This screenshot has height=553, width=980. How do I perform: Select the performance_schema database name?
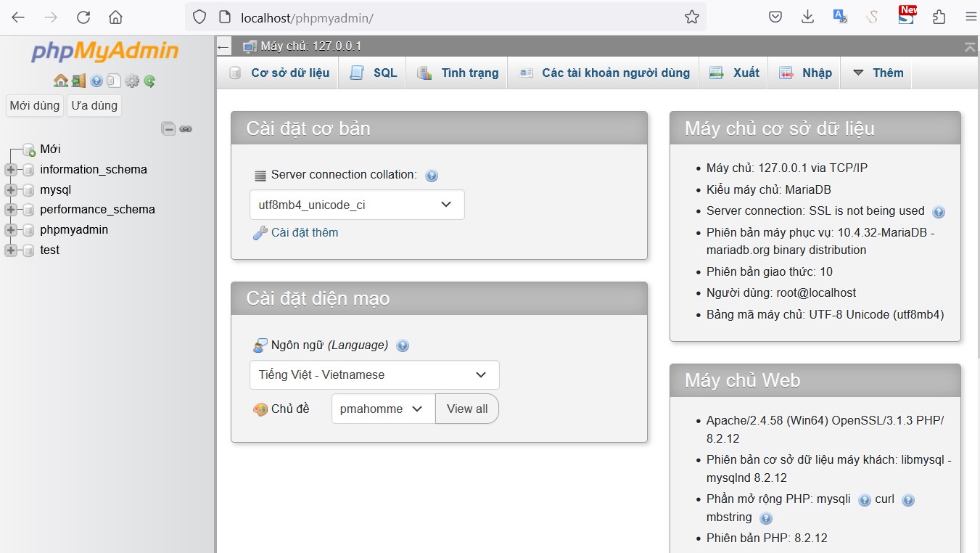point(97,210)
